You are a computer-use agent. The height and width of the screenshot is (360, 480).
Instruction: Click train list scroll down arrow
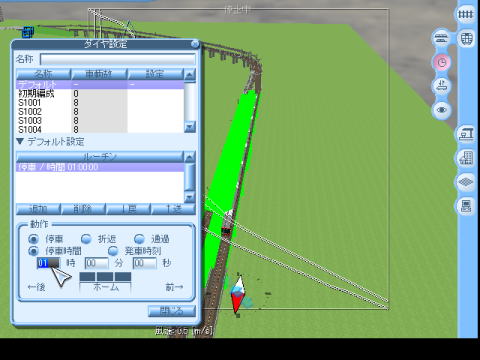pyautogui.click(x=190, y=127)
